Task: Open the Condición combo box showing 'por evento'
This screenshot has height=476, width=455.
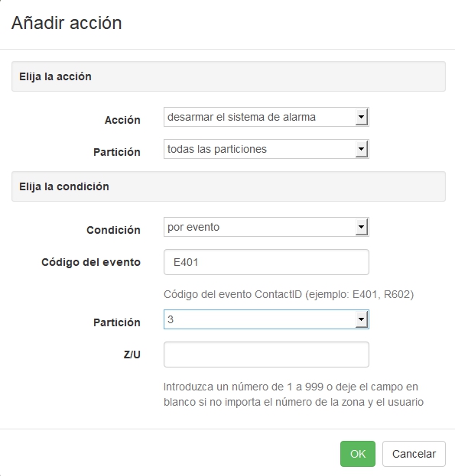Action: click(266, 227)
